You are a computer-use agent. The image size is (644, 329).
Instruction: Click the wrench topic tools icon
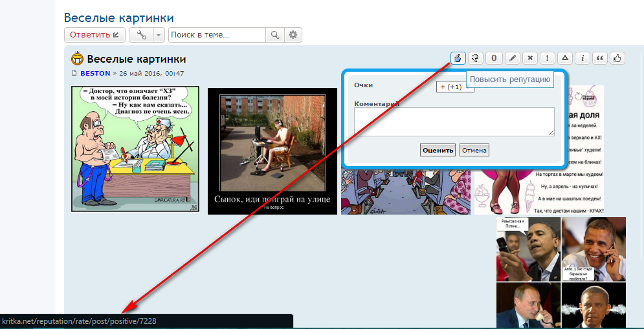click(x=142, y=35)
